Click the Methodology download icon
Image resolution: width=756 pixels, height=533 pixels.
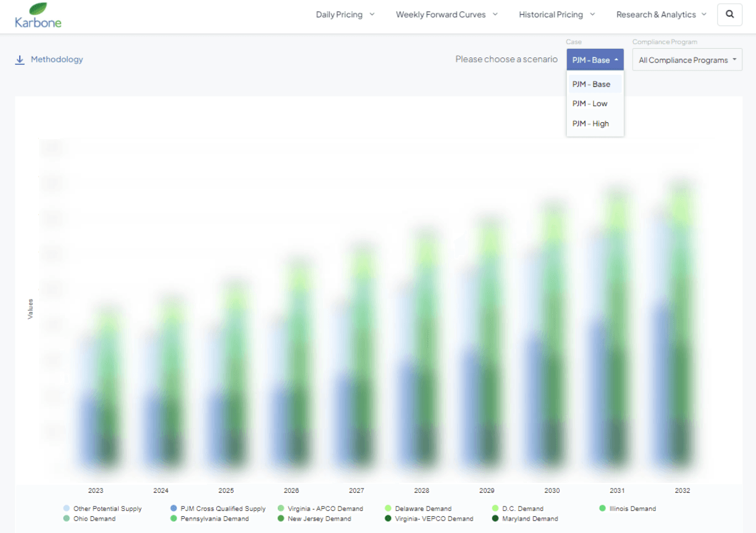[x=20, y=60]
